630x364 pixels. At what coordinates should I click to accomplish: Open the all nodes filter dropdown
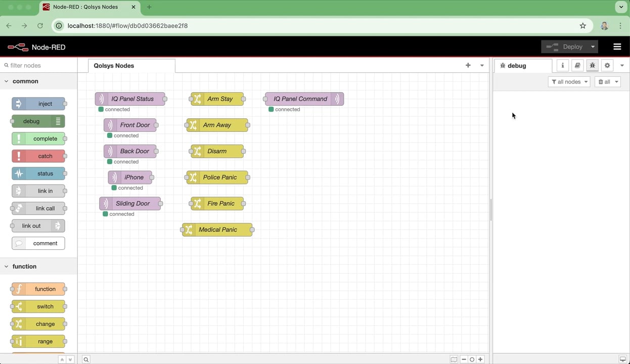pos(569,81)
